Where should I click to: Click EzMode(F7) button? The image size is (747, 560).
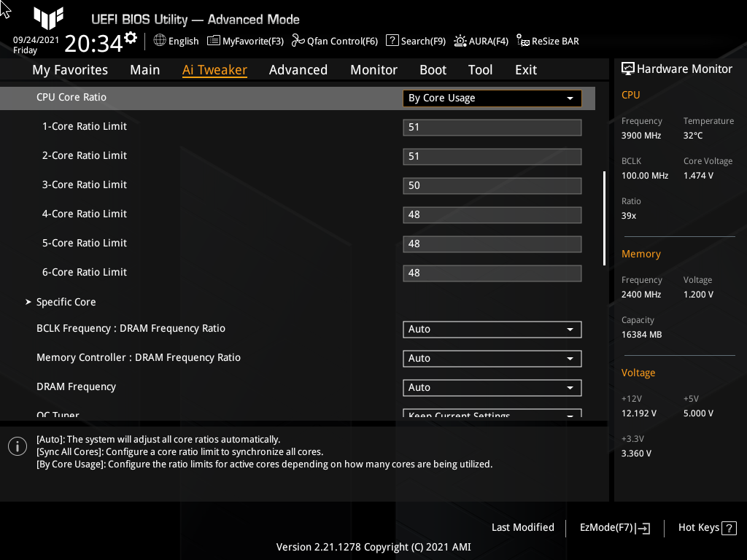(x=614, y=528)
